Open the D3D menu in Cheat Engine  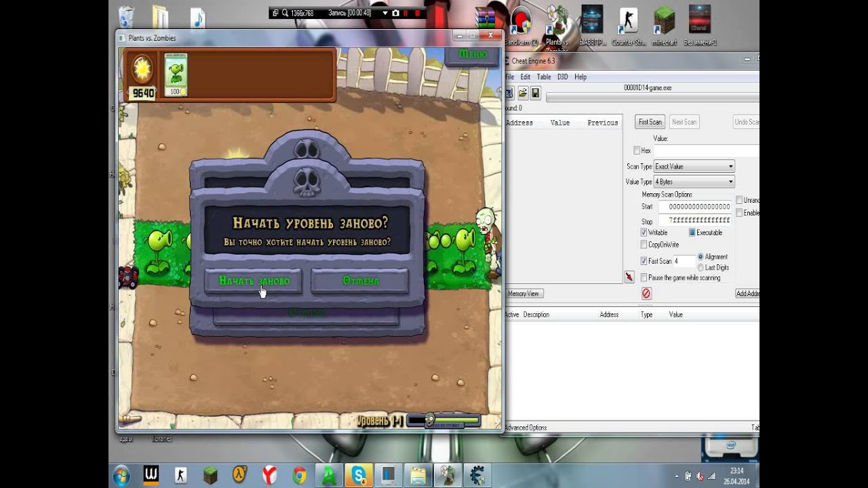(563, 77)
